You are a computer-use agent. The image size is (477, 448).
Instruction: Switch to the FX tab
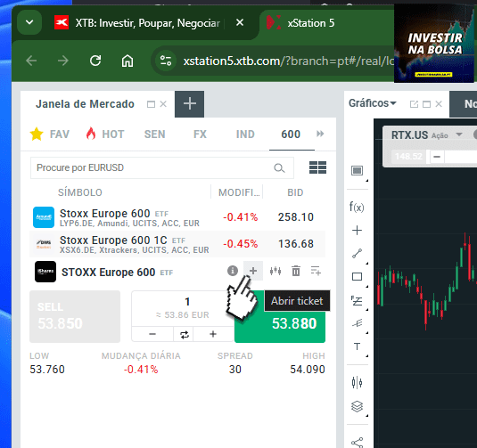pyautogui.click(x=200, y=134)
